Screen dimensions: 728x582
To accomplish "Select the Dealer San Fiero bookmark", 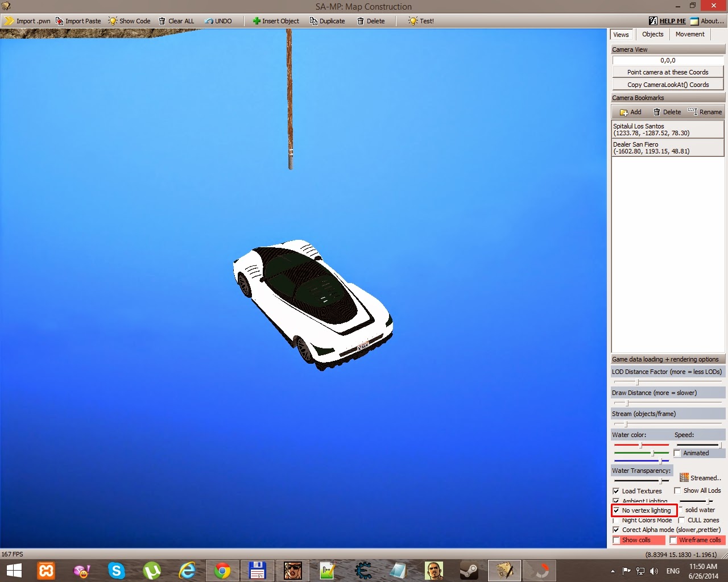I will click(668, 148).
